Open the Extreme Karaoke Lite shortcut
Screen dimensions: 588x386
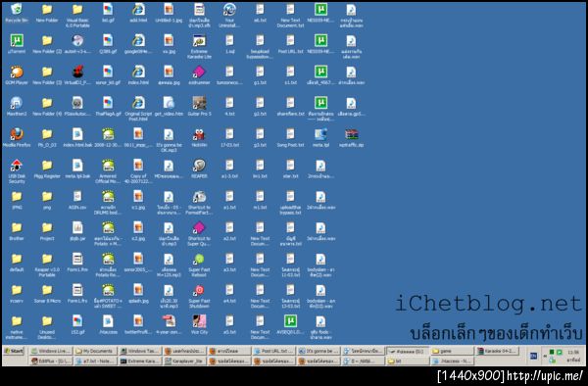click(x=199, y=46)
